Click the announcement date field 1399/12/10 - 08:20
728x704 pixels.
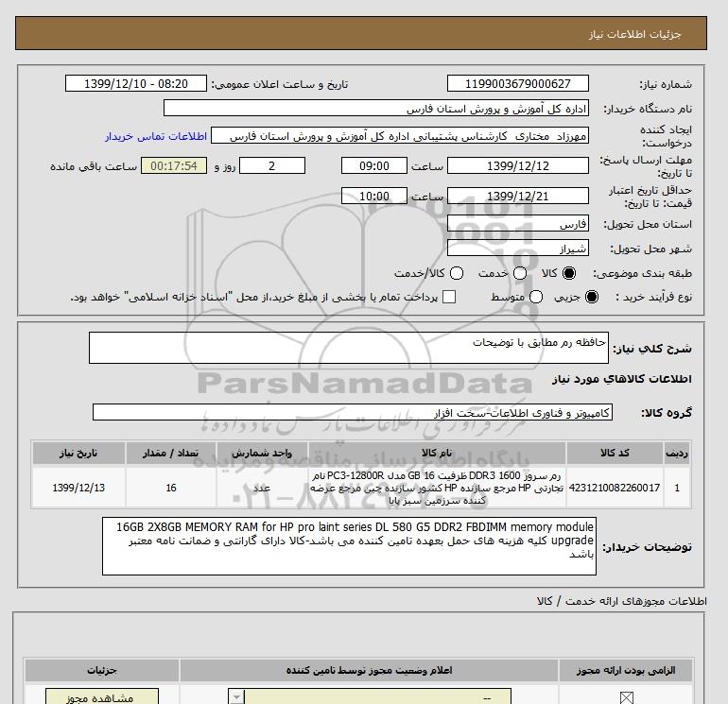[x=135, y=84]
